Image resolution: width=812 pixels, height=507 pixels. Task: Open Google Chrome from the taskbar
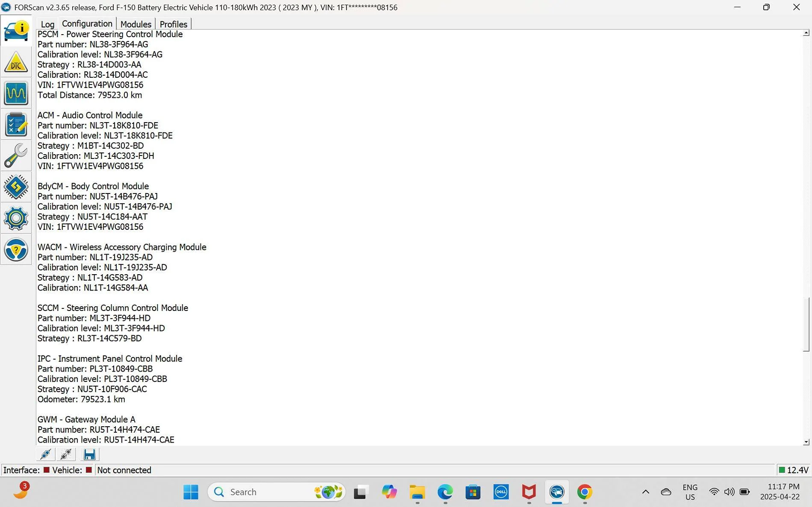[x=584, y=492]
